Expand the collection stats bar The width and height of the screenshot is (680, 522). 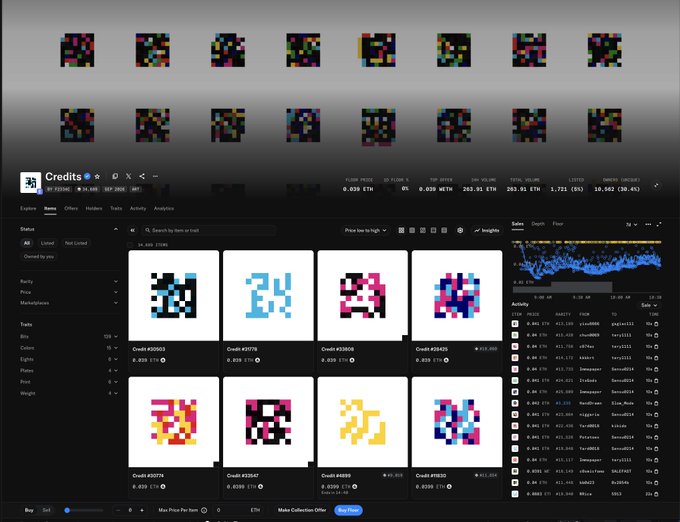656,186
